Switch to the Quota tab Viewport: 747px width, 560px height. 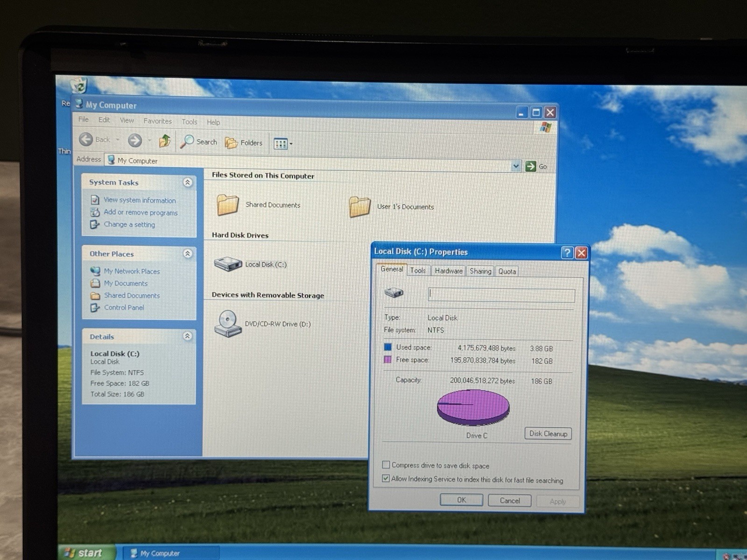507,272
